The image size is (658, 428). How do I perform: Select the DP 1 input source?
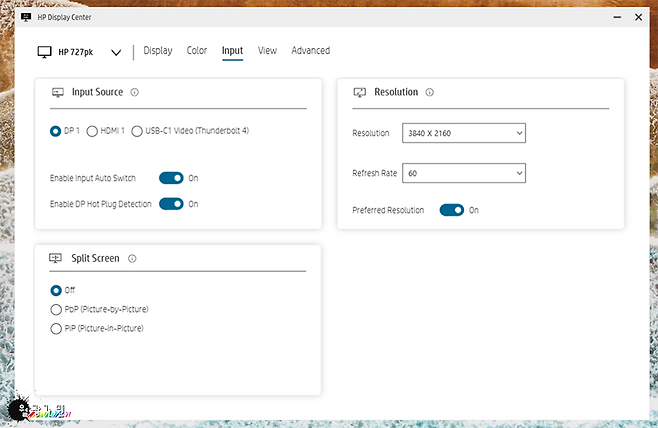click(x=55, y=131)
